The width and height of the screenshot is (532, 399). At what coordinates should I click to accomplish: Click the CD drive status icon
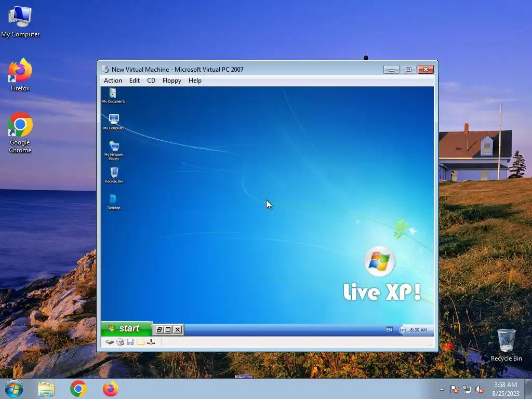point(120,342)
